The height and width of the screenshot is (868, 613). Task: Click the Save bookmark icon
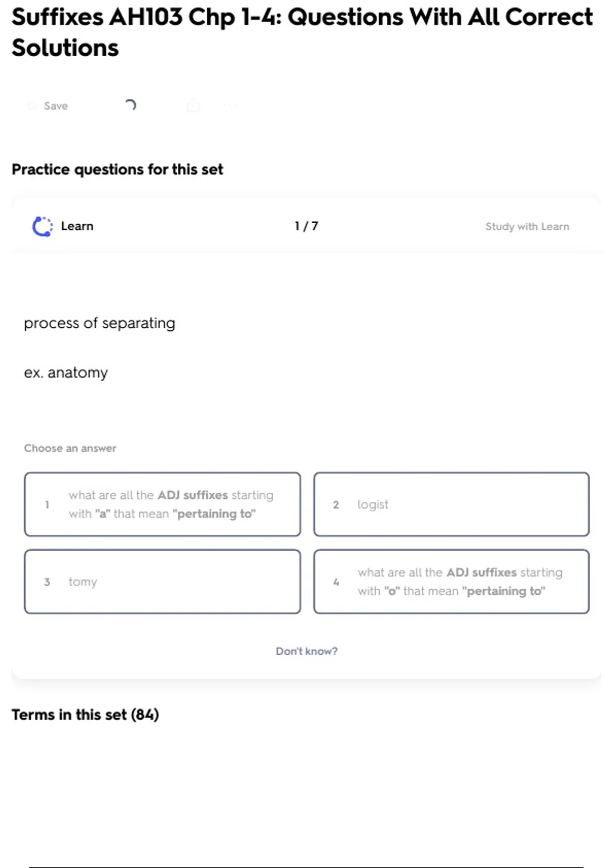tap(32, 106)
